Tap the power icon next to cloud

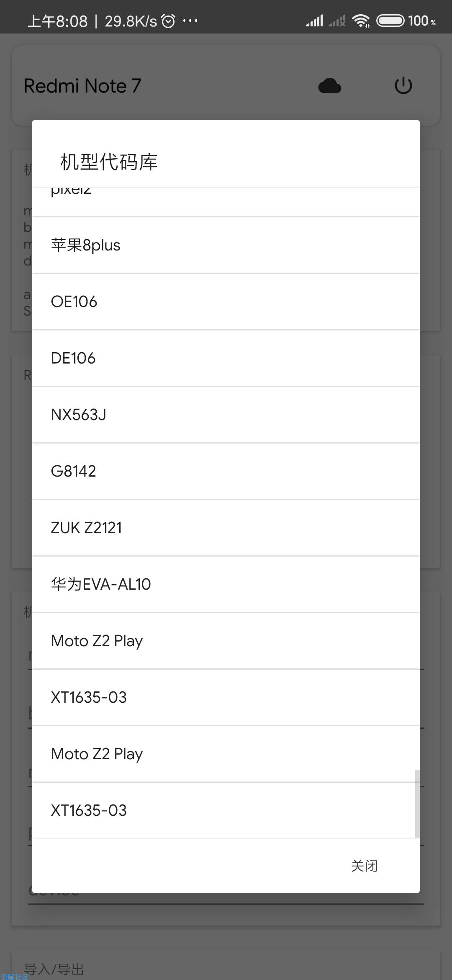(403, 85)
